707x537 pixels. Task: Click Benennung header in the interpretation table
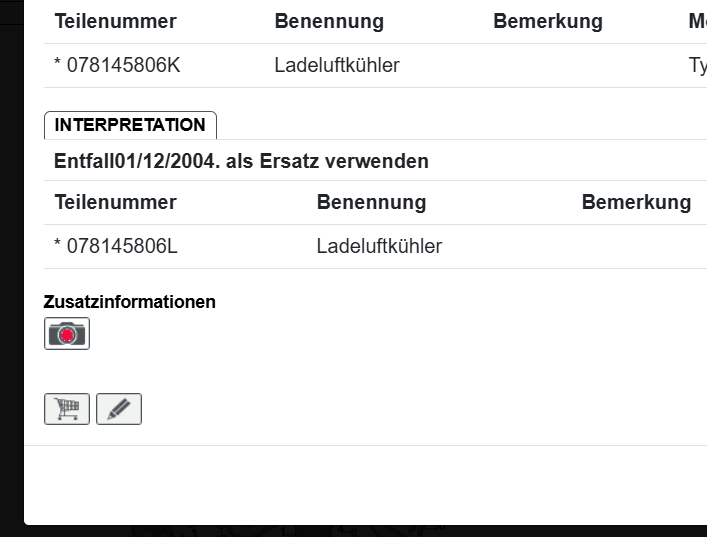[371, 202]
